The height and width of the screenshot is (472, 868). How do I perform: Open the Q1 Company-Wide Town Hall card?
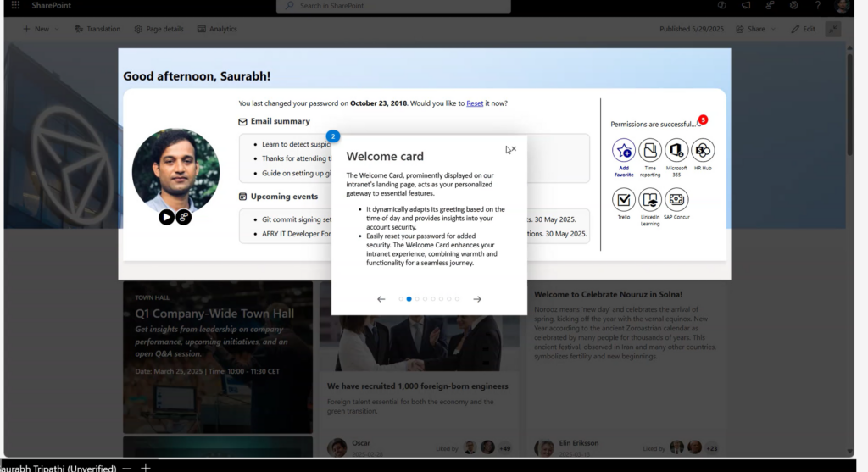218,358
